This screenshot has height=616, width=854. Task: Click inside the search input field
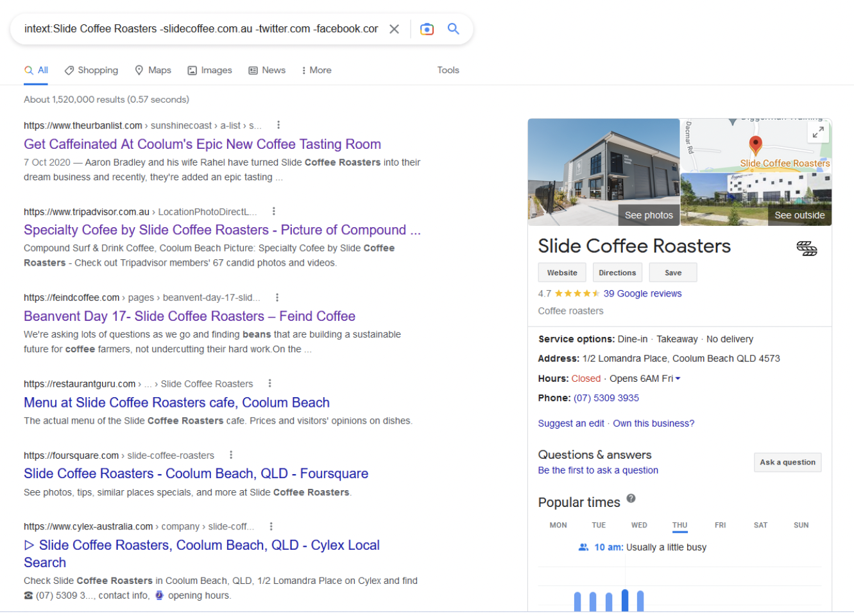coord(192,28)
